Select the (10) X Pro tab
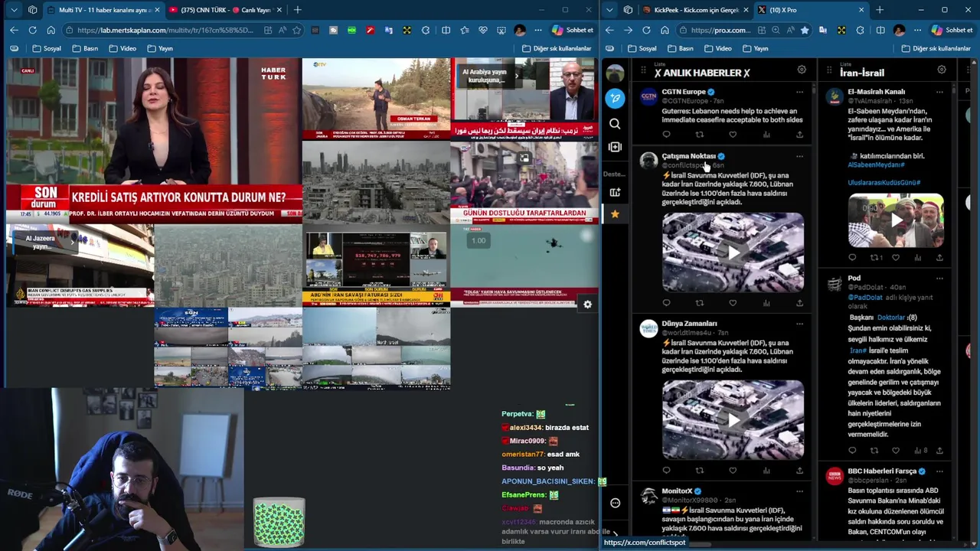Screen dimensions: 980x551 [x=810, y=10]
